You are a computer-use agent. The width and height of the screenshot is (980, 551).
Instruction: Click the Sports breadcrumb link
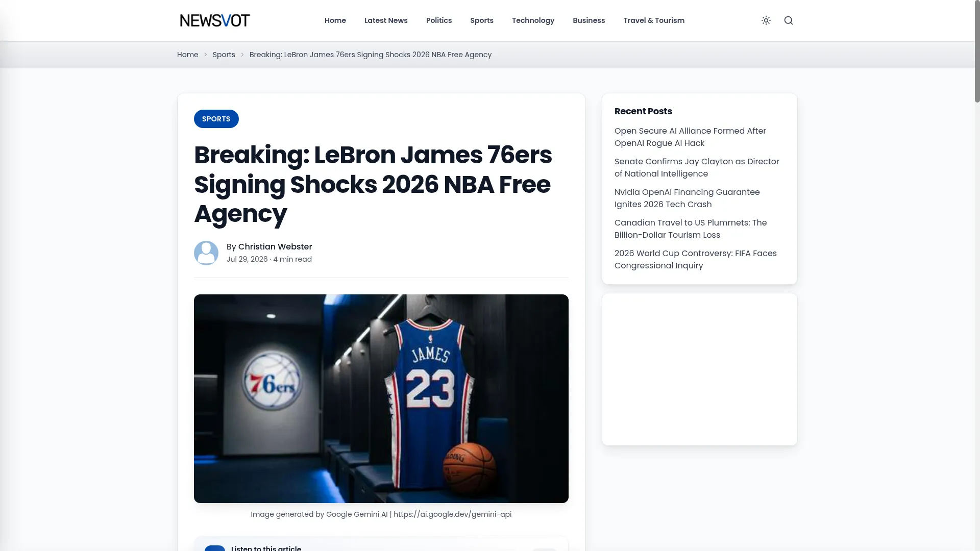(x=224, y=55)
